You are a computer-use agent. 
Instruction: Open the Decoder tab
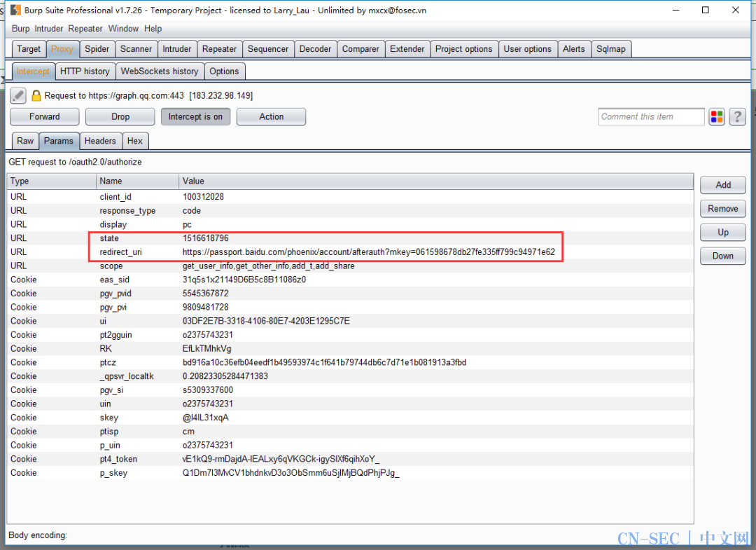315,49
